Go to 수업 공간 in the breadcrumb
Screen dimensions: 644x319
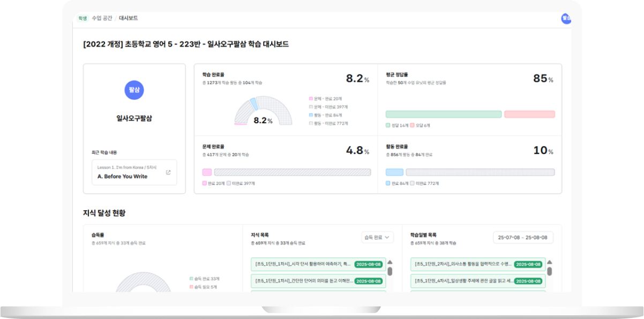coord(102,18)
